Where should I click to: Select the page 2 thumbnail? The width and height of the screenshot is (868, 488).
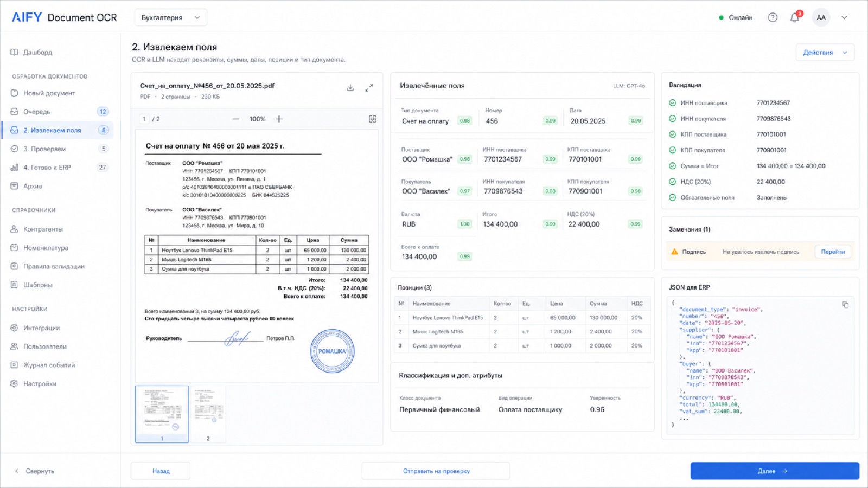pyautogui.click(x=208, y=414)
